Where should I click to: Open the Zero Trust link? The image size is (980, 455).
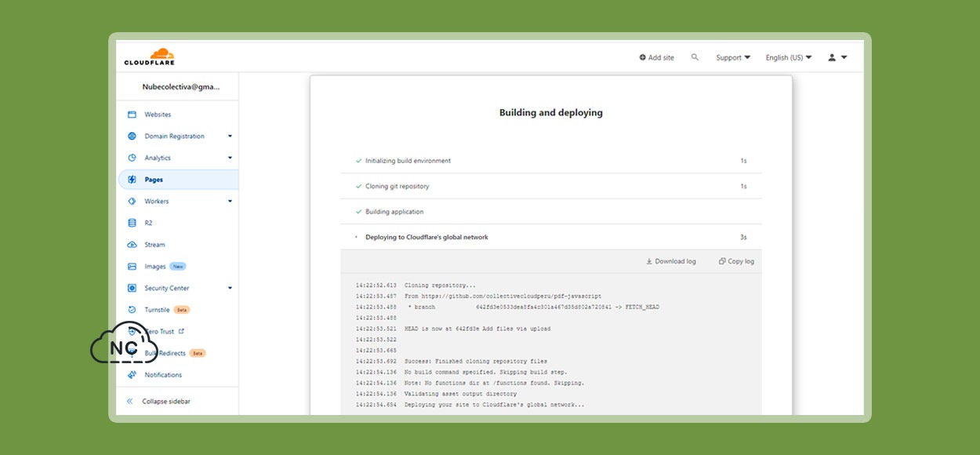click(164, 331)
